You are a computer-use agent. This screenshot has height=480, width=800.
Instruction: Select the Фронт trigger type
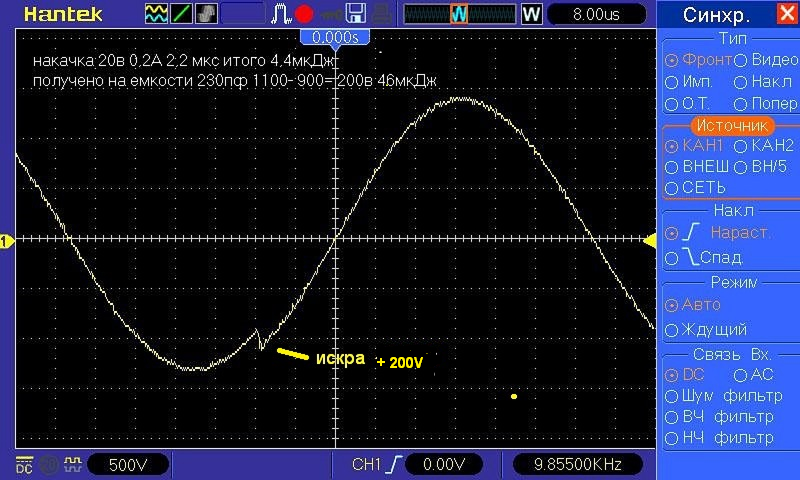(x=698, y=60)
